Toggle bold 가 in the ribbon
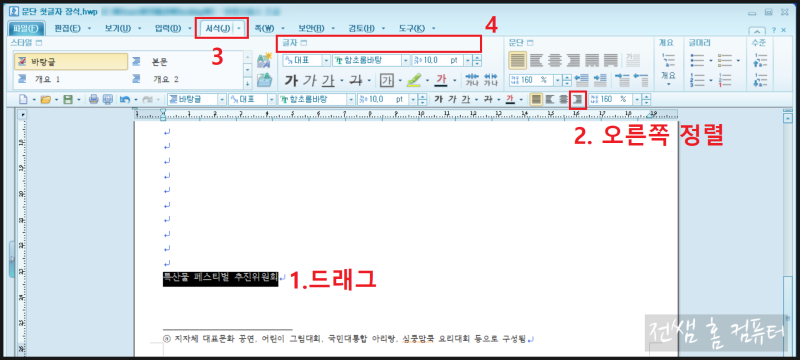The image size is (800, 360). pos(291,80)
